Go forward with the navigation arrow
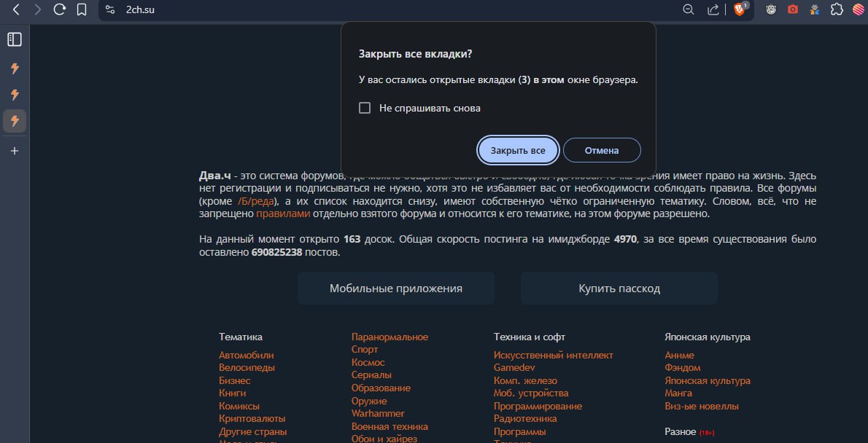Image resolution: width=868 pixels, height=443 pixels. 38,9
